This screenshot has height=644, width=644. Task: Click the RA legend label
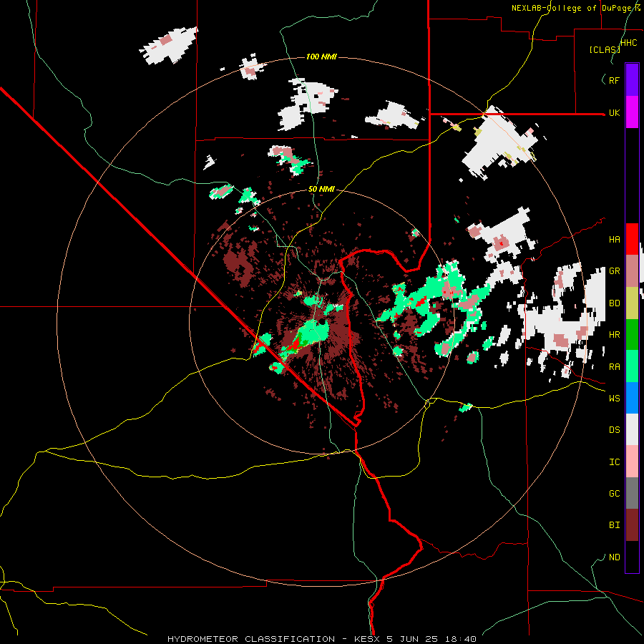pyautogui.click(x=614, y=367)
